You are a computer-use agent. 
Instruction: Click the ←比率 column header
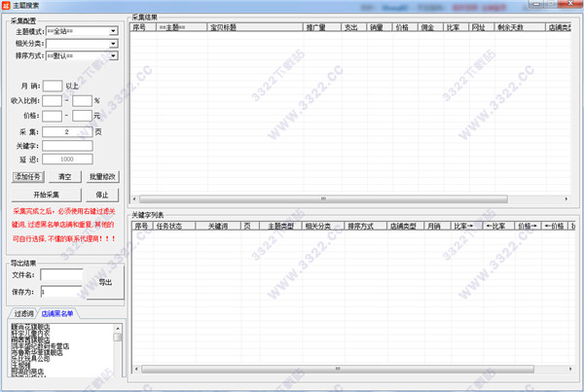click(x=498, y=226)
